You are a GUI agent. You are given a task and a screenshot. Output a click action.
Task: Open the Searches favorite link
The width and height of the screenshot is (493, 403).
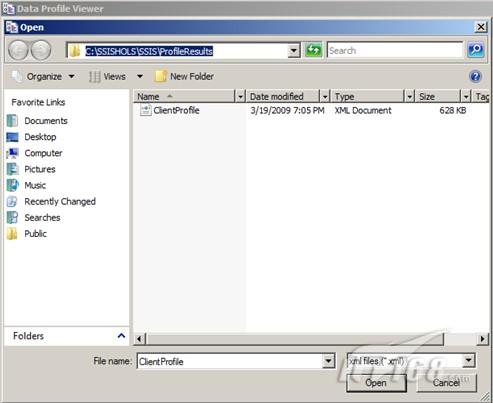point(42,217)
